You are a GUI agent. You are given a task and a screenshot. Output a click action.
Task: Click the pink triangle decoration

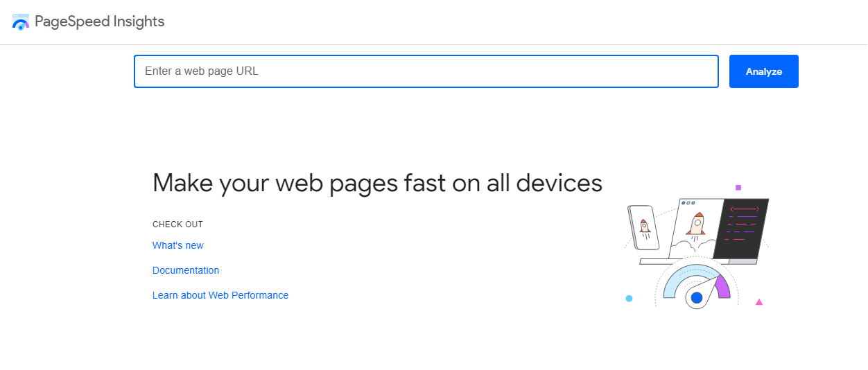[759, 302]
